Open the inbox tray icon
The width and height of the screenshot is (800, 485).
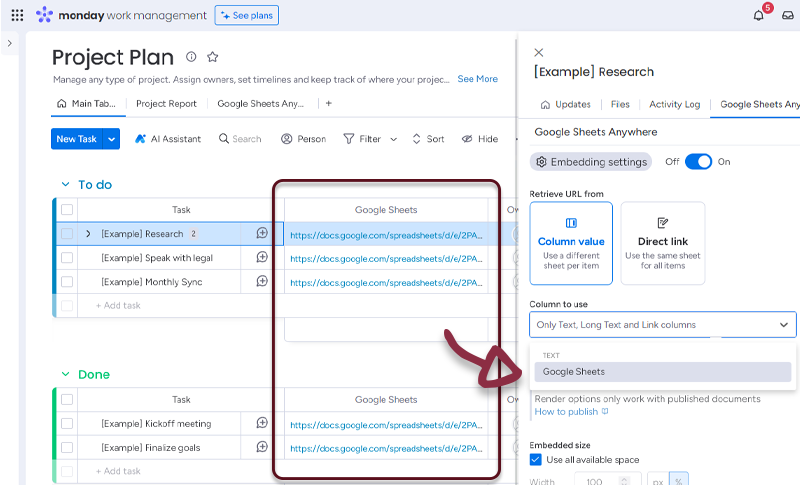click(x=788, y=15)
